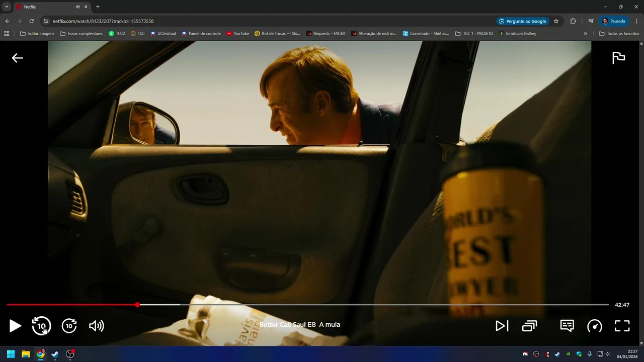Open the tab search dropdown
The width and height of the screenshot is (644, 362).
pyautogui.click(x=7, y=7)
